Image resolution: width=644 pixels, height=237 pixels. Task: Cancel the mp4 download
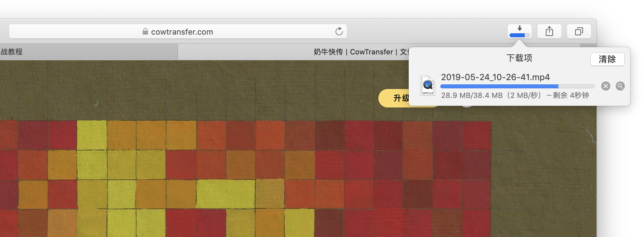(605, 86)
